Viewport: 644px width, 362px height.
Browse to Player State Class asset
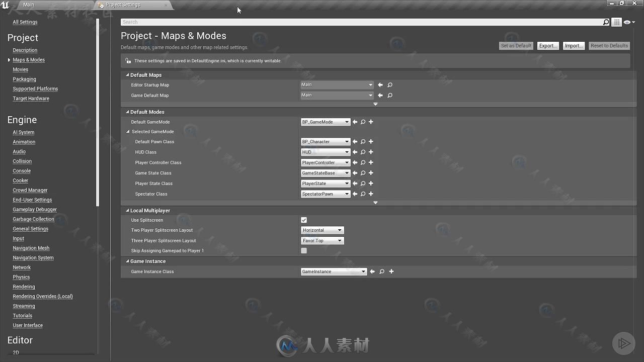tap(363, 184)
